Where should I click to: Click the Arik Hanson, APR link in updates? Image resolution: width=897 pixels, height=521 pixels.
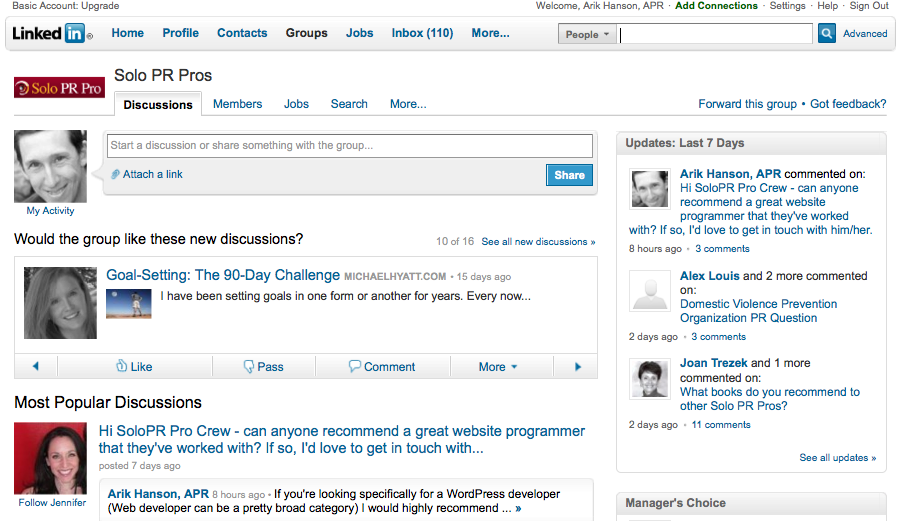pos(730,174)
